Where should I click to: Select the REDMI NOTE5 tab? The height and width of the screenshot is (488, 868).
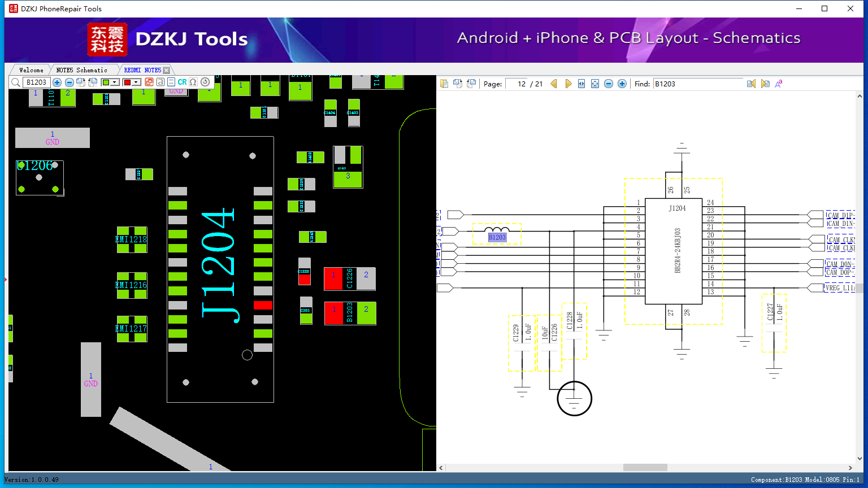click(142, 70)
